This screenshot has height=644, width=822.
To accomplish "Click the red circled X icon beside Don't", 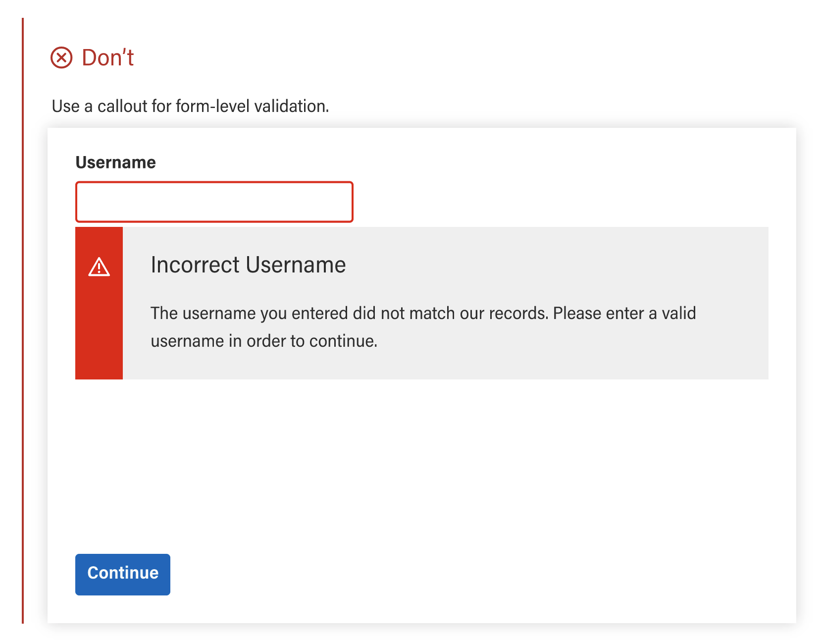I will click(x=61, y=58).
